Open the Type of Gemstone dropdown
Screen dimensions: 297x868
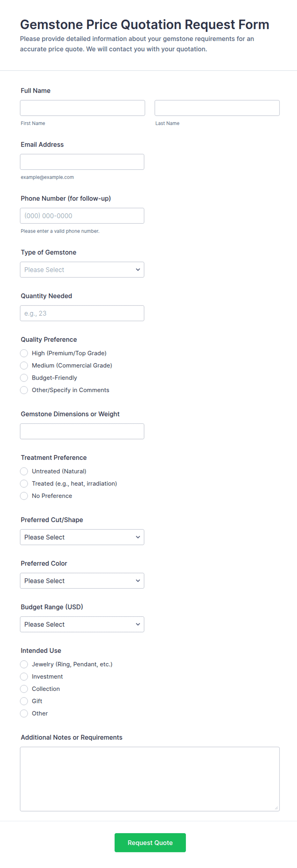coord(82,269)
